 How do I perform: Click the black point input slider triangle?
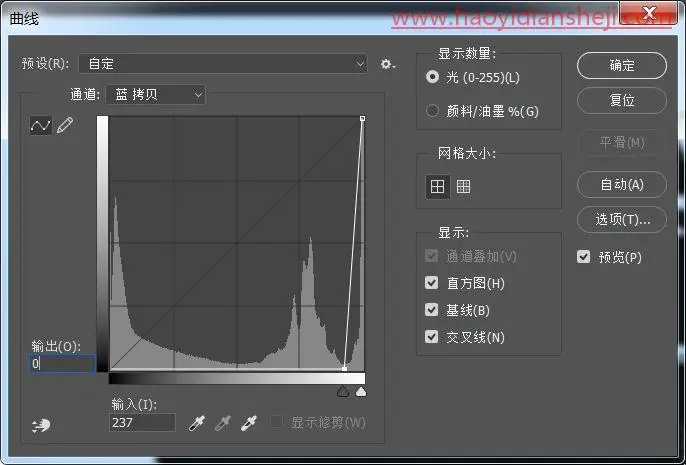(x=343, y=392)
